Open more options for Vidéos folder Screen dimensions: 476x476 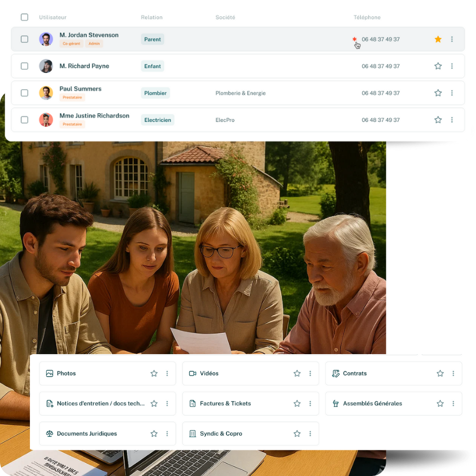coord(310,374)
